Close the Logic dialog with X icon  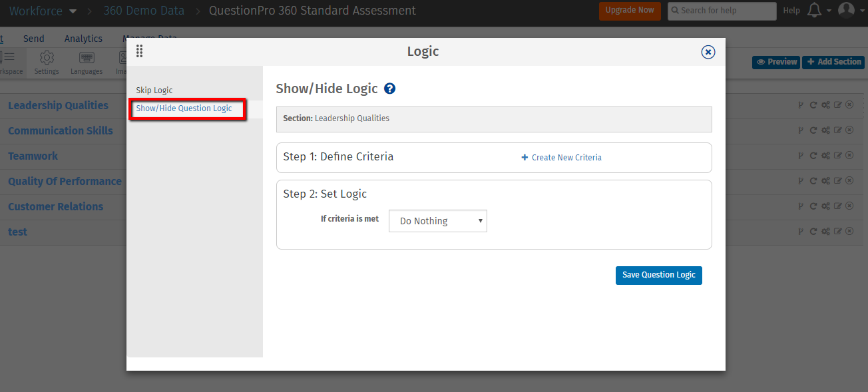coord(708,52)
